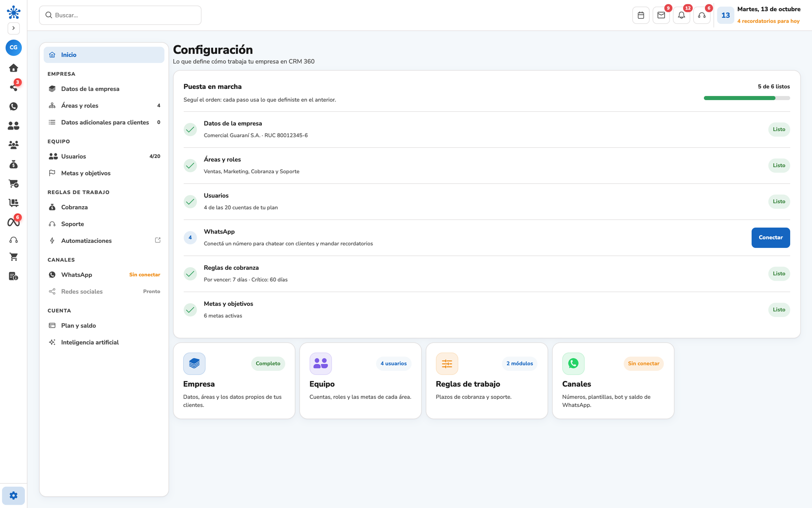Open the settings gear icon in left rail
This screenshot has height=508, width=812.
[x=14, y=496]
